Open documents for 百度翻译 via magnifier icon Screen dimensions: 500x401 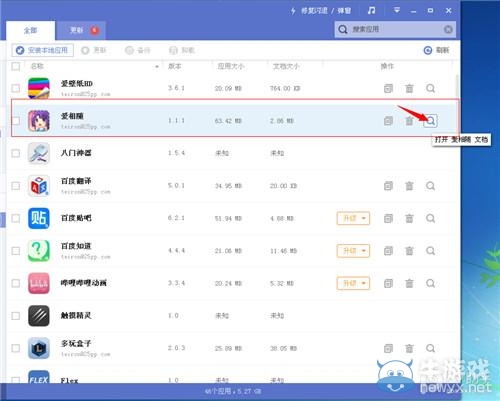point(430,186)
